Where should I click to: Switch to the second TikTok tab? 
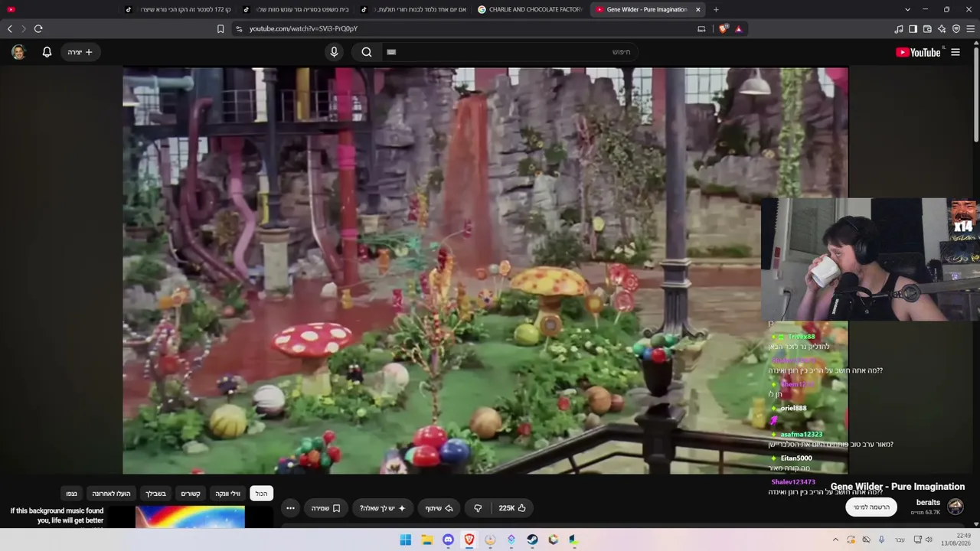pyautogui.click(x=296, y=9)
